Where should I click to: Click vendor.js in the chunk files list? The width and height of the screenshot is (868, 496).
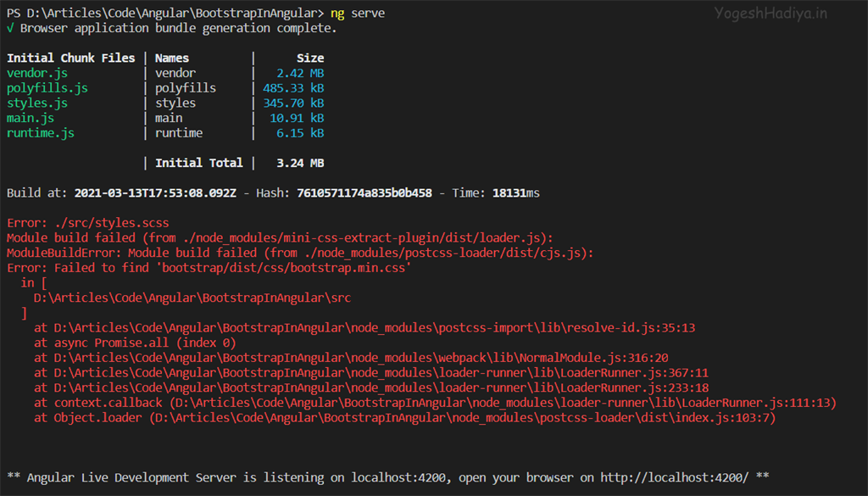tap(37, 73)
